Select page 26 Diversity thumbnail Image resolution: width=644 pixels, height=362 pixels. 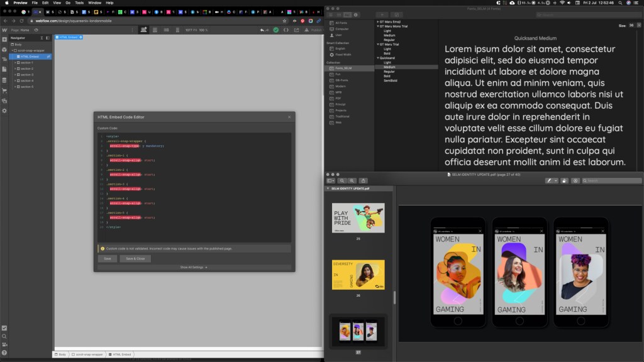(x=358, y=275)
